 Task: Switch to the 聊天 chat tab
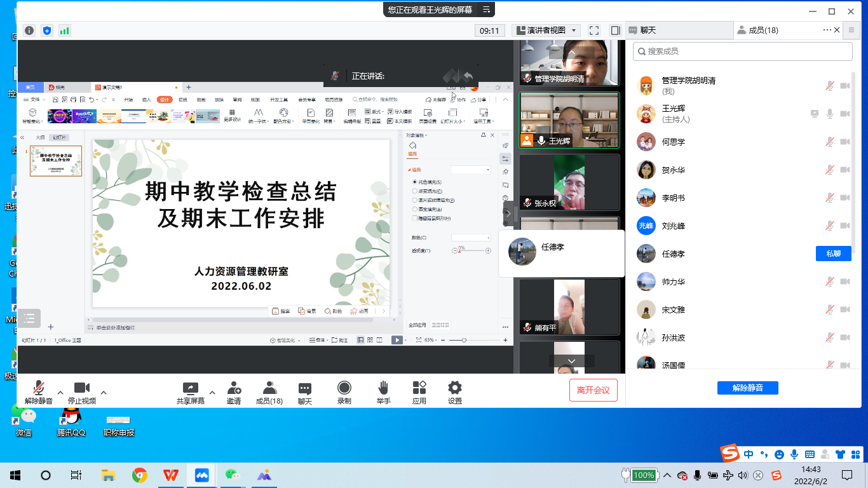click(x=648, y=30)
